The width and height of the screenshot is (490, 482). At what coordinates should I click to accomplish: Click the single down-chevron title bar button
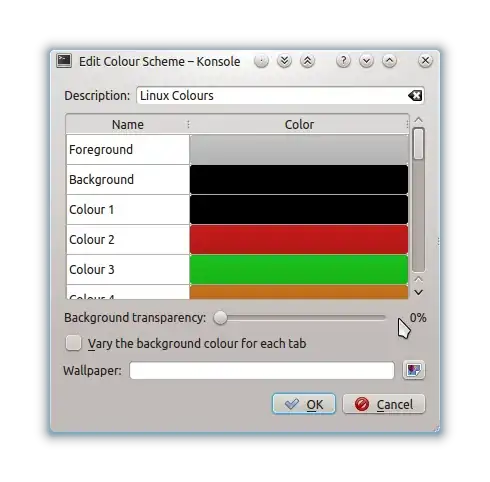point(366,61)
